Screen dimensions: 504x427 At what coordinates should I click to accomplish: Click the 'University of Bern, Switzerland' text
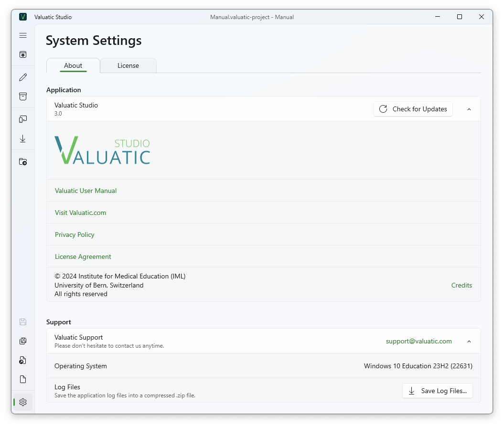[99, 285]
